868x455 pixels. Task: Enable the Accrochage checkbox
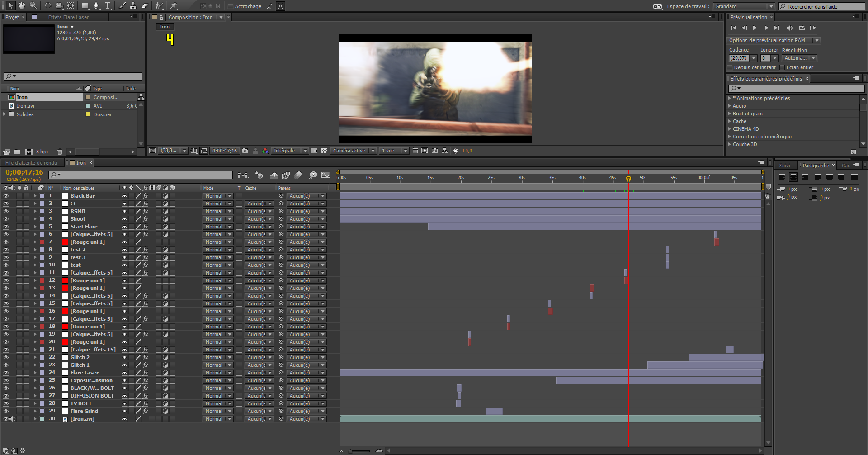(231, 6)
